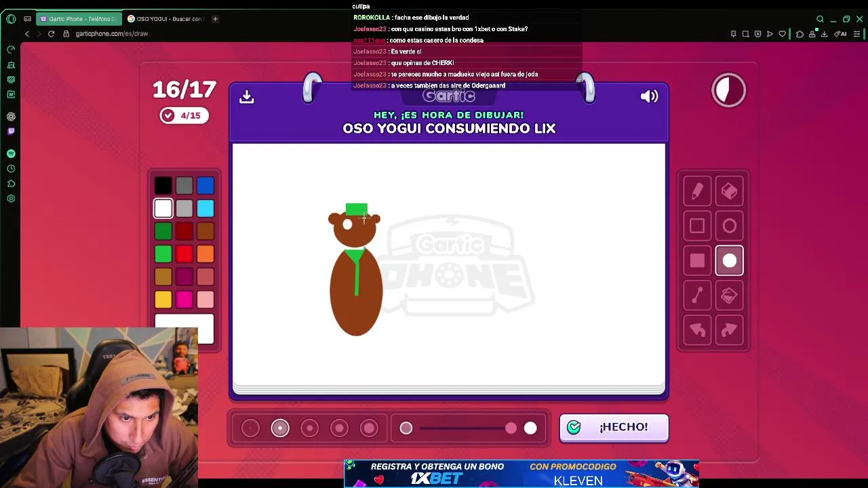Screen dimensions: 868x488
Task: Click the ad blocker shield icon
Action: 757,34
